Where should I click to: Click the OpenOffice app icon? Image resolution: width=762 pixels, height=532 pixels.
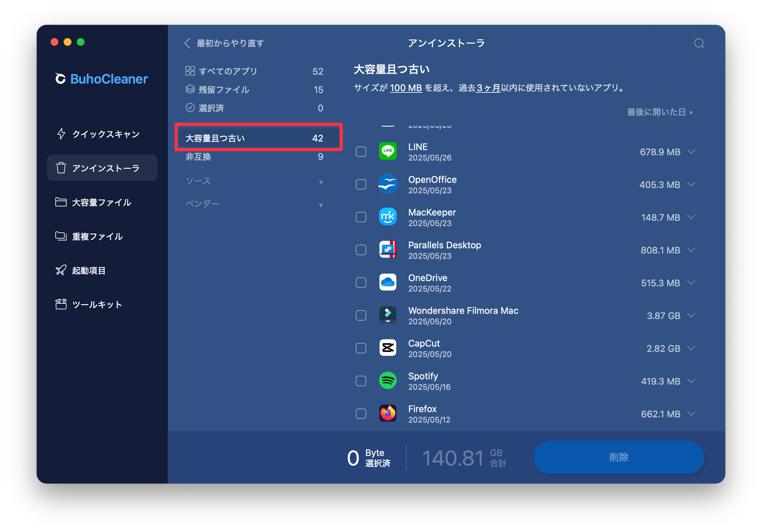[x=388, y=184]
